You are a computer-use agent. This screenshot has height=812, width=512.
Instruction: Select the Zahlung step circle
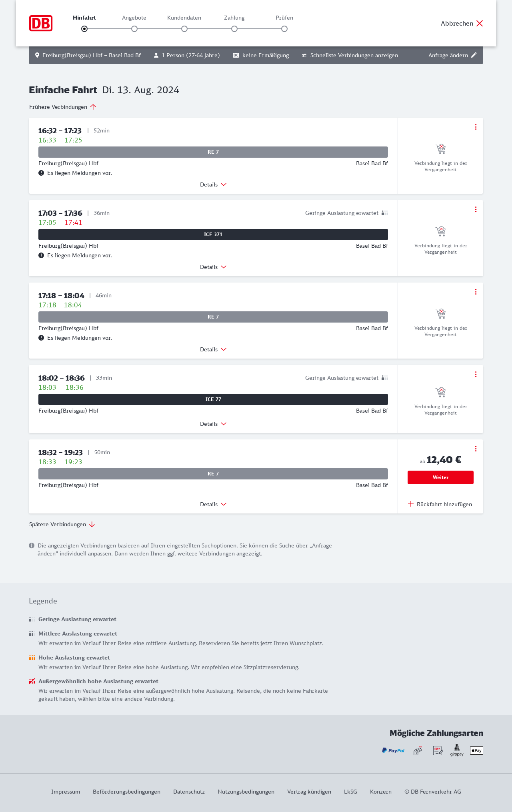[234, 29]
